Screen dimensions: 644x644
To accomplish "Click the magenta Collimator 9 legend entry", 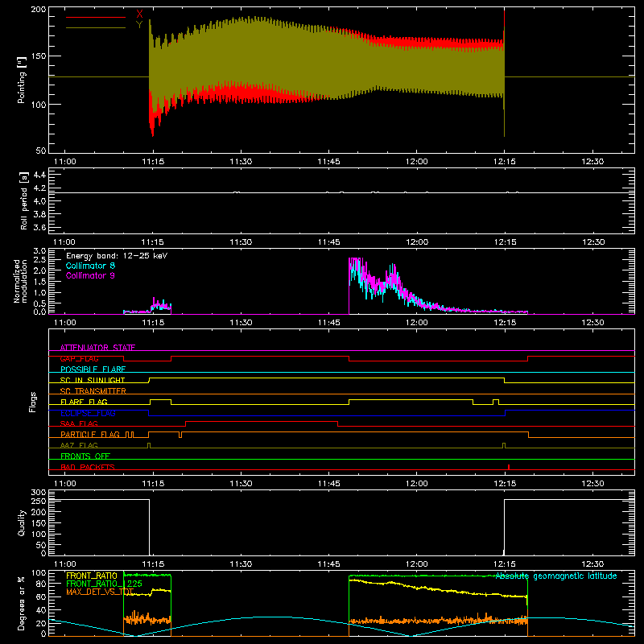I will point(90,275).
